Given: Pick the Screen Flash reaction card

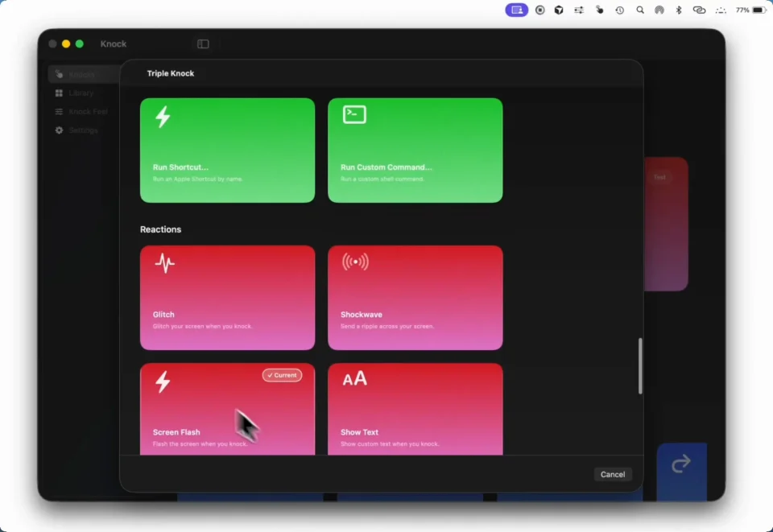Looking at the screenshot, I should (x=227, y=409).
